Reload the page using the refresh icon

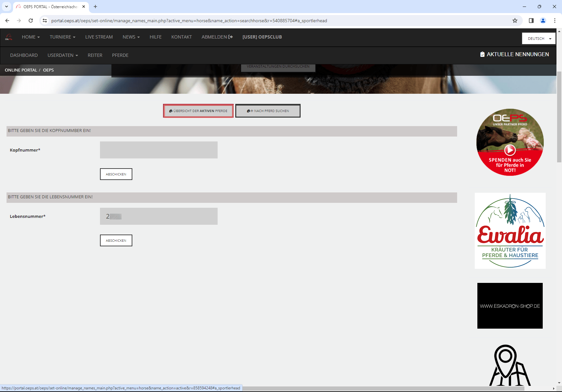31,21
